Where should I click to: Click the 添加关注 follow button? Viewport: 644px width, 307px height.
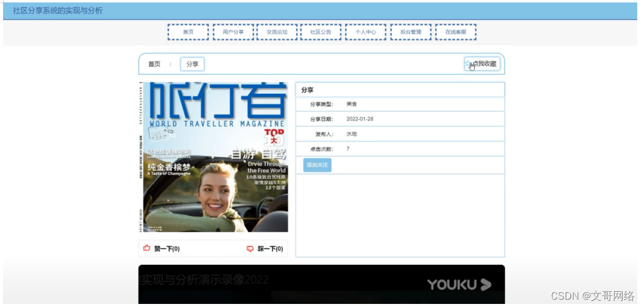(317, 165)
